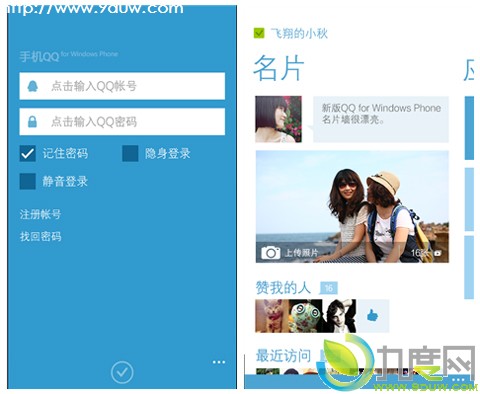Open the cat avatar in 赞我的人
Viewport: 480px width, 394px height.
[272, 316]
